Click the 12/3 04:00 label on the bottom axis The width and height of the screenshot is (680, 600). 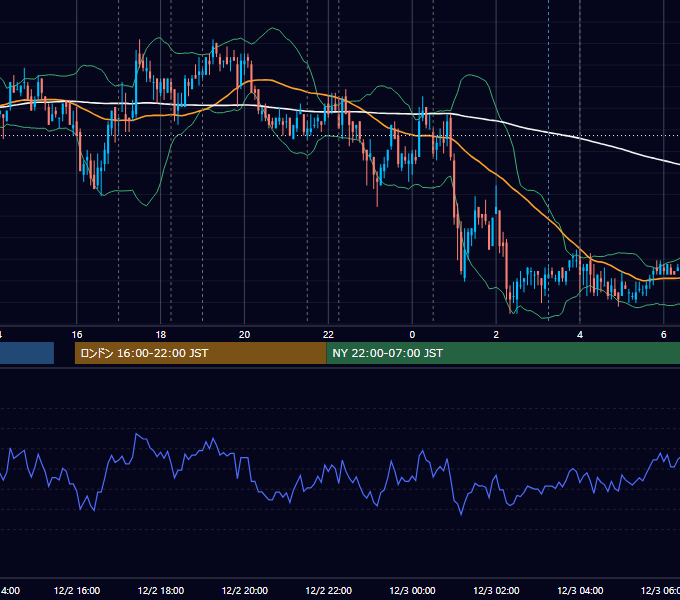click(580, 591)
